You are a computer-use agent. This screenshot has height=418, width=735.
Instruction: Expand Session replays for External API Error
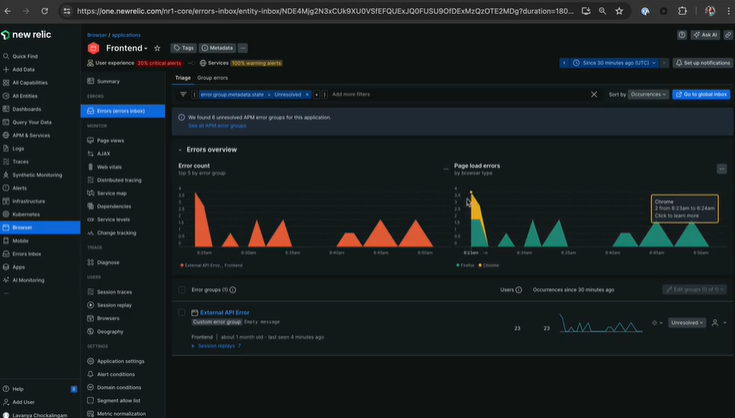point(216,346)
